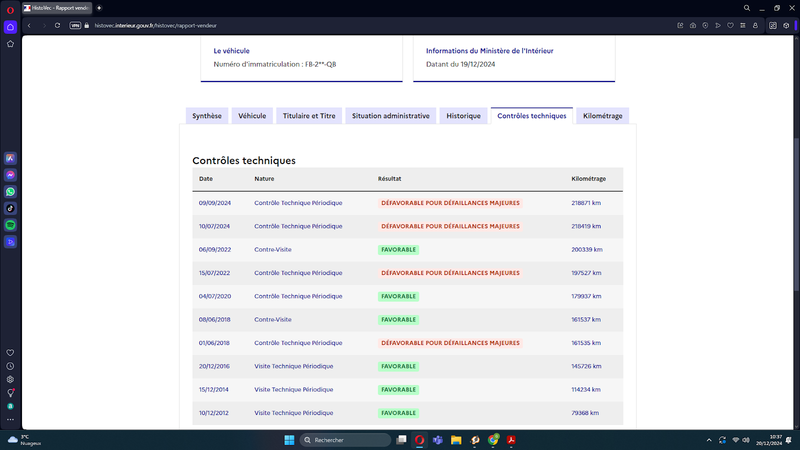Click the 10/12/2012 date cell
Screen dimensions: 800x450
(x=214, y=413)
